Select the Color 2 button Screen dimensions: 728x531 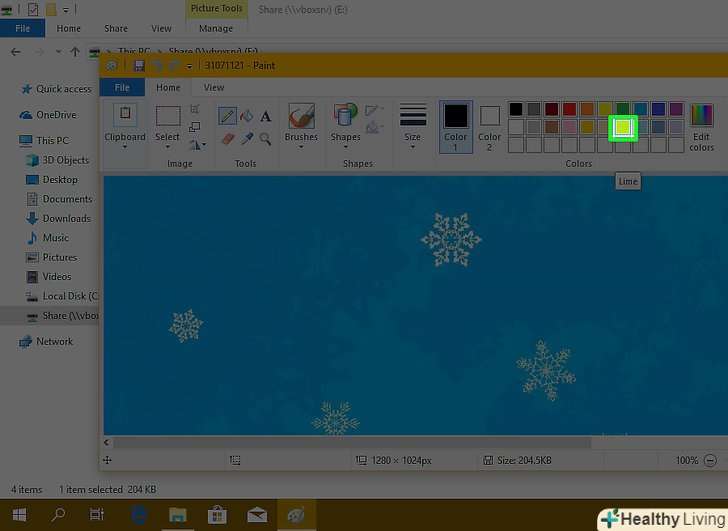point(489,127)
